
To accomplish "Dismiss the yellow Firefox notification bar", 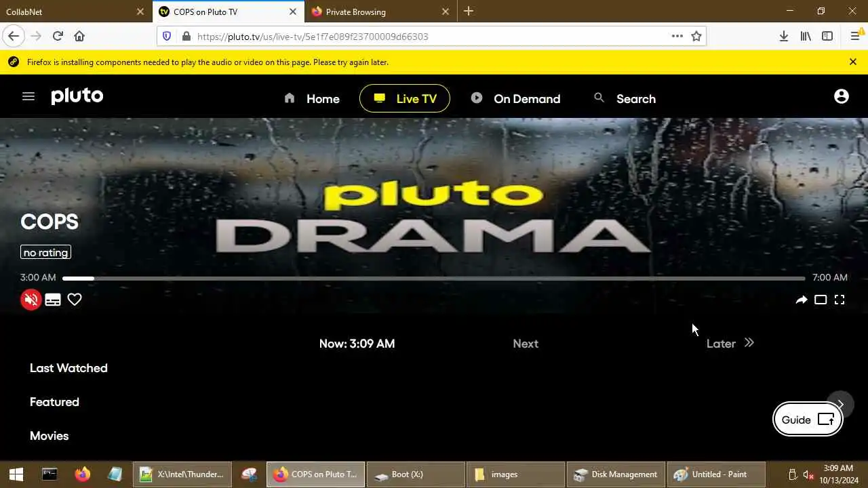I will [x=853, y=62].
